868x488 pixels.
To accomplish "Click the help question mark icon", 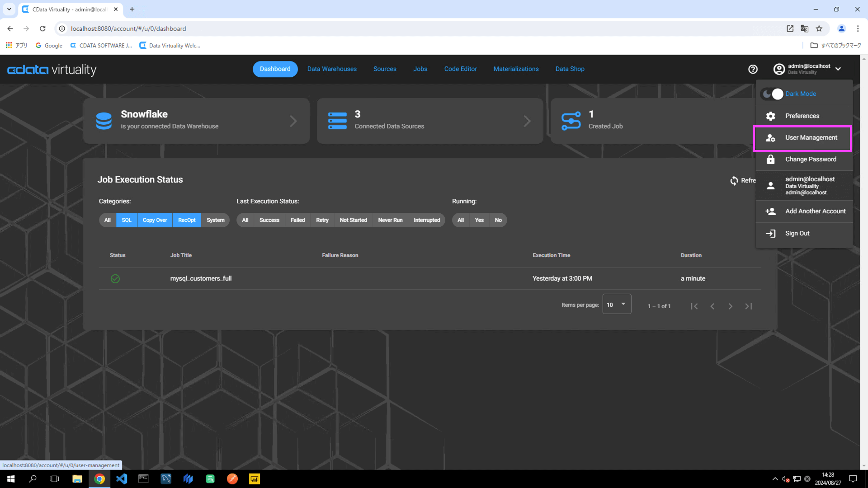I will click(753, 69).
